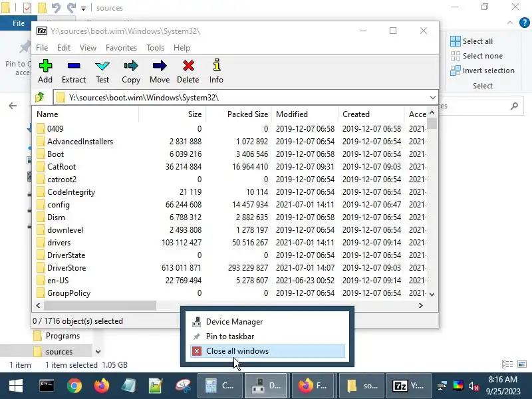Click horizontal scrollbar right arrow
The image size is (532, 399).
click(421, 306)
